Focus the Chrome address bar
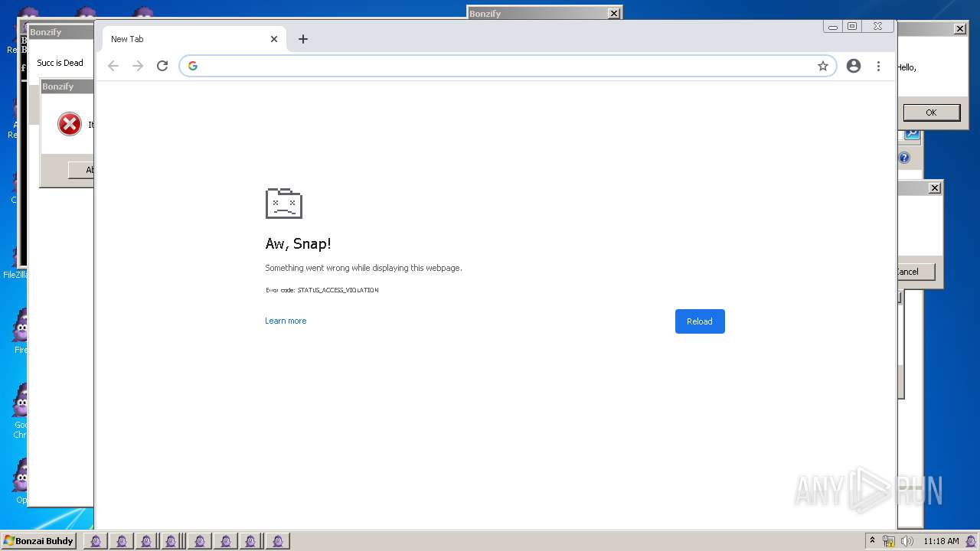 (508, 66)
